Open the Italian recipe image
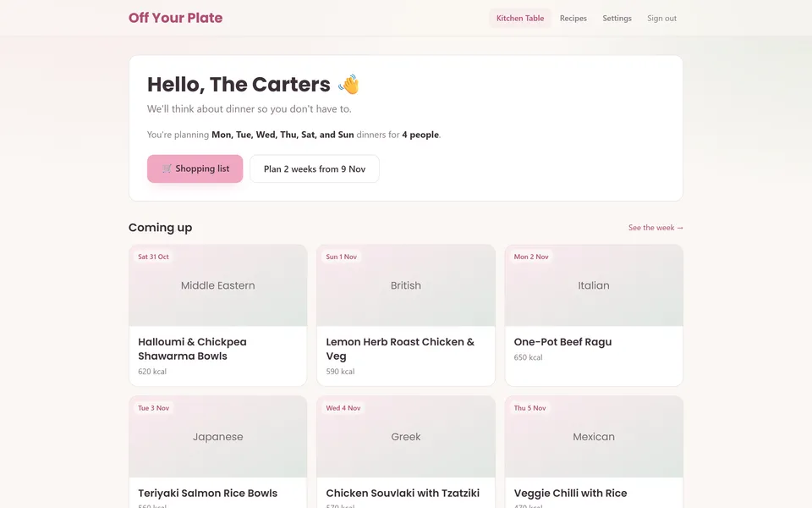The height and width of the screenshot is (508, 812). pos(594,285)
